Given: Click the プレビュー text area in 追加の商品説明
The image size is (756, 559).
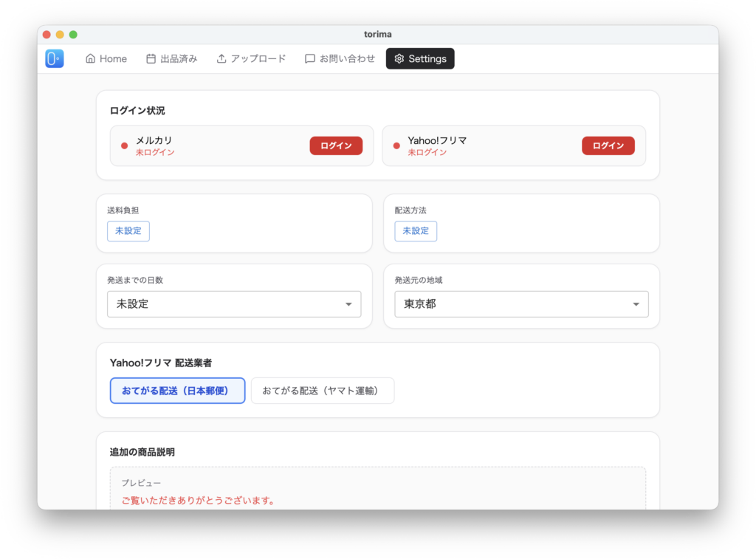Looking at the screenshot, I should coord(377,491).
